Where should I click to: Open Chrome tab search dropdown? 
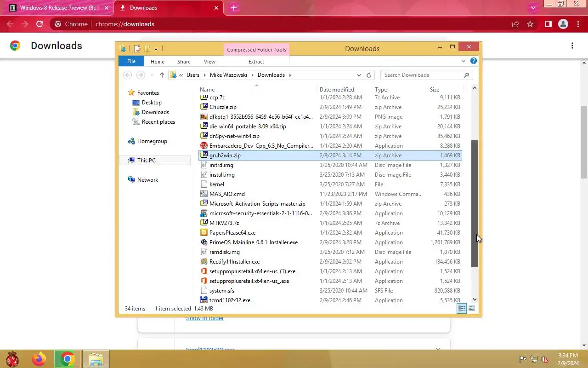point(533,8)
